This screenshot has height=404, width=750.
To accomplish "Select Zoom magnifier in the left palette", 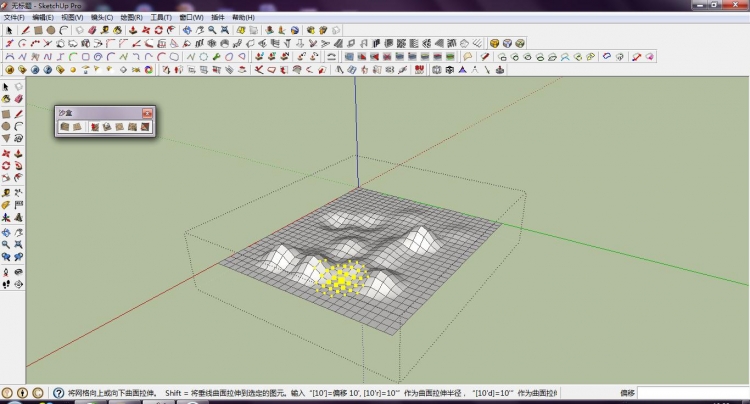I will pos(6,244).
